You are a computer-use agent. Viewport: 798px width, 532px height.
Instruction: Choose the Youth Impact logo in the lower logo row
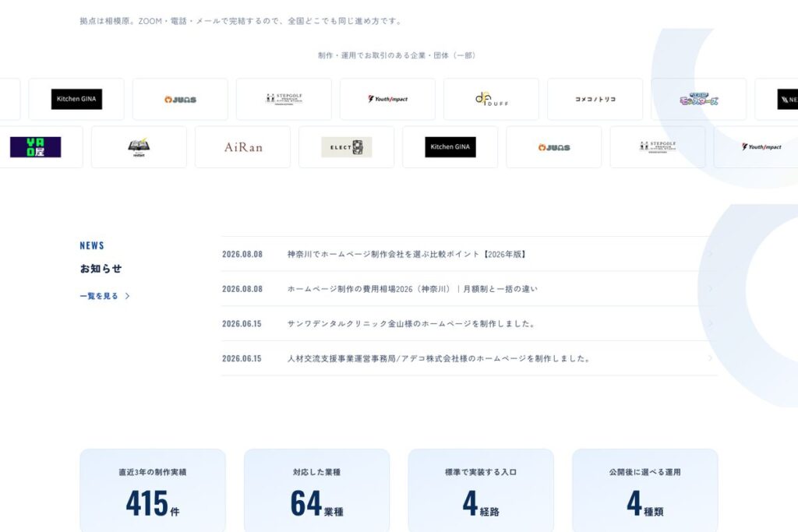pyautogui.click(x=761, y=147)
